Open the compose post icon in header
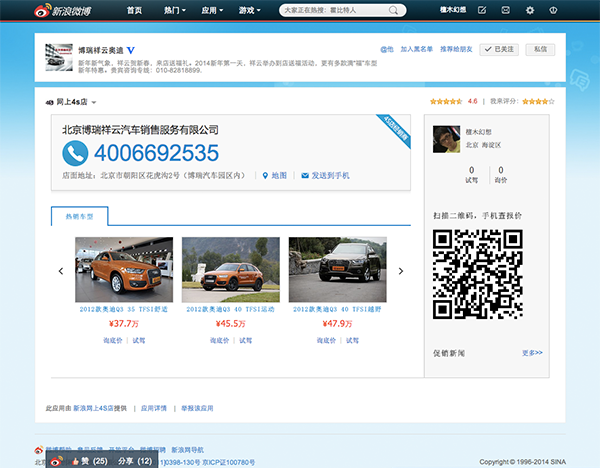Image resolution: width=600 pixels, height=468 pixels. (482, 11)
